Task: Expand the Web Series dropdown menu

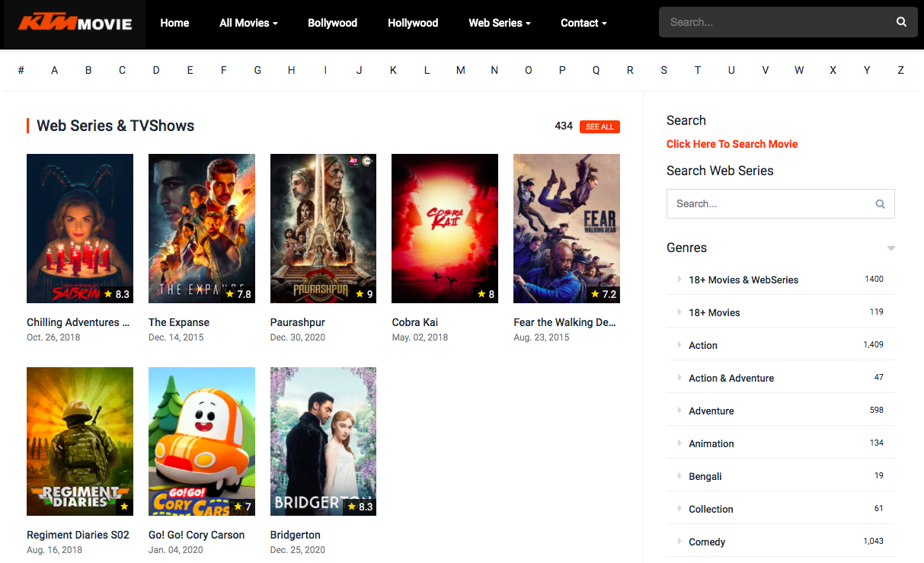Action: coord(499,23)
